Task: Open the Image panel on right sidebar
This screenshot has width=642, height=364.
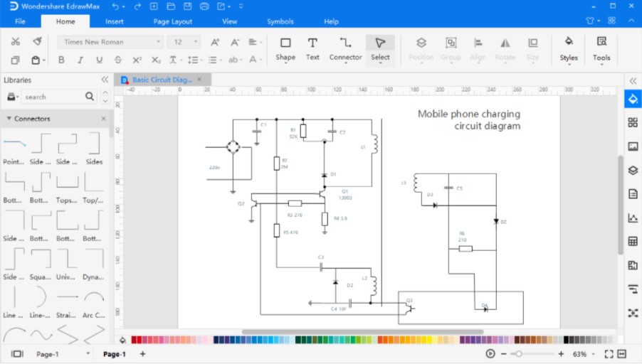Action: coord(633,146)
